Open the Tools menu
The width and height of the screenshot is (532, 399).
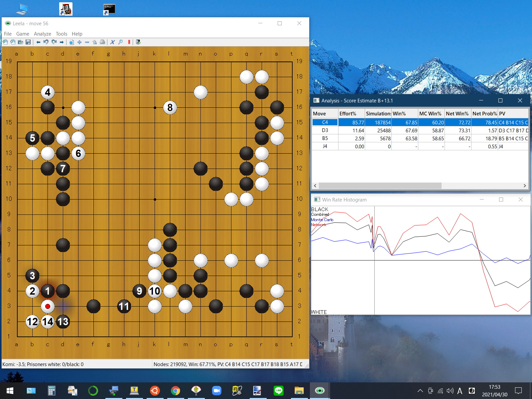click(61, 34)
